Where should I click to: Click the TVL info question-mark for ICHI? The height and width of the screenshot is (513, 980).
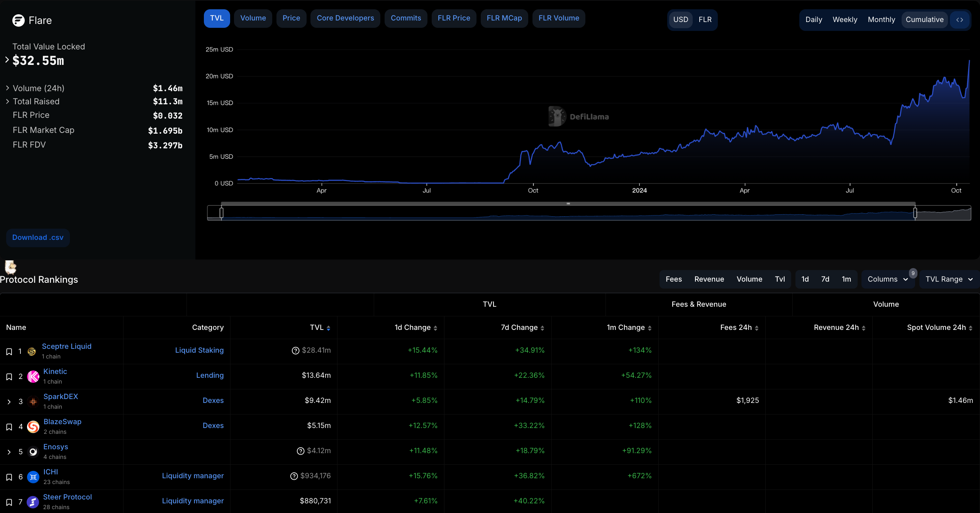point(294,476)
